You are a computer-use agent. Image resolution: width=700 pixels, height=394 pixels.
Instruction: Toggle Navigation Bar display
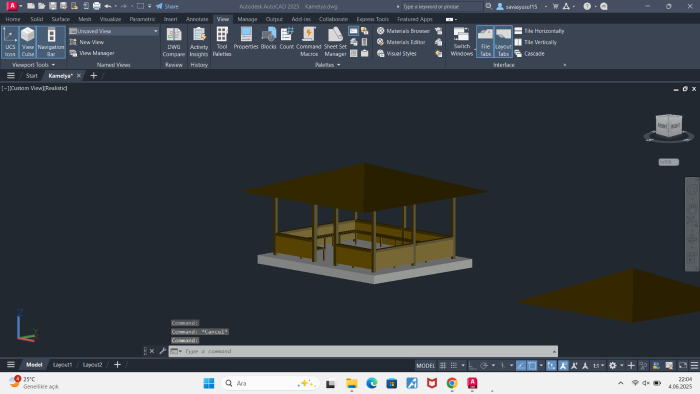(51, 42)
